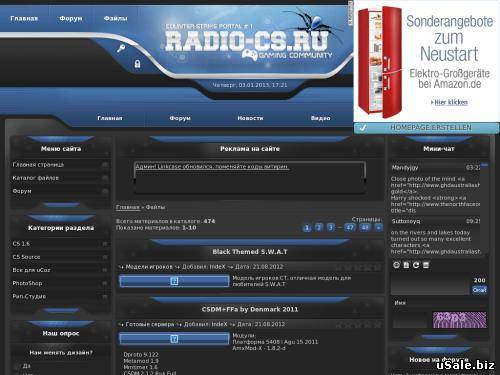Rate Black Themed S.W.A.T with the stars

(358, 267)
